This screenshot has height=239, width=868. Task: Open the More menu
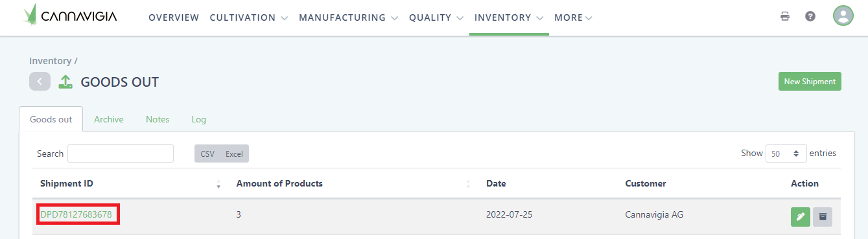pos(574,17)
